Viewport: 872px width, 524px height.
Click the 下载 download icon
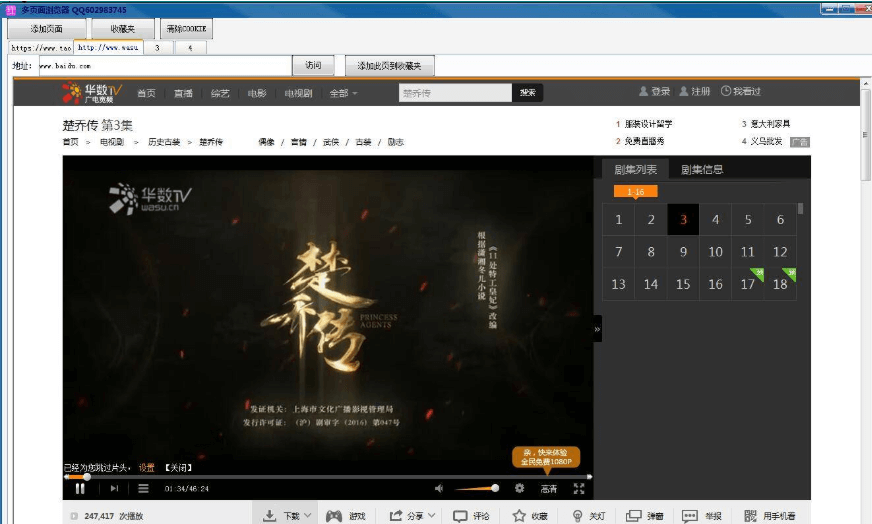tap(269, 516)
